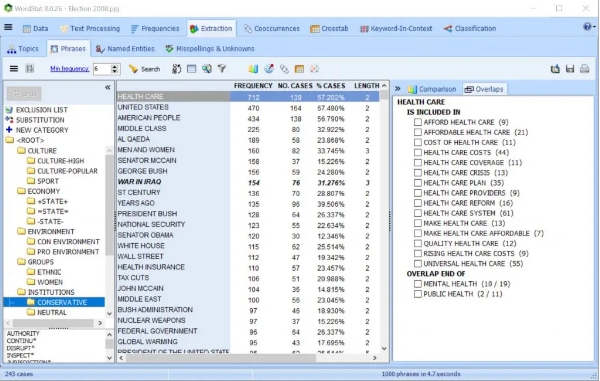Check HEALTH CARE COSTS (44)
Screen dimensions: 600x381
(x=418, y=153)
